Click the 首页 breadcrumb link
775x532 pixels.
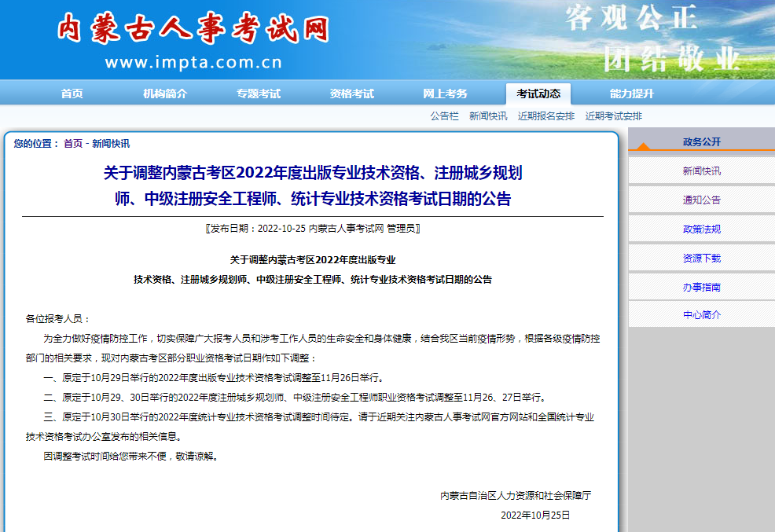[72, 144]
